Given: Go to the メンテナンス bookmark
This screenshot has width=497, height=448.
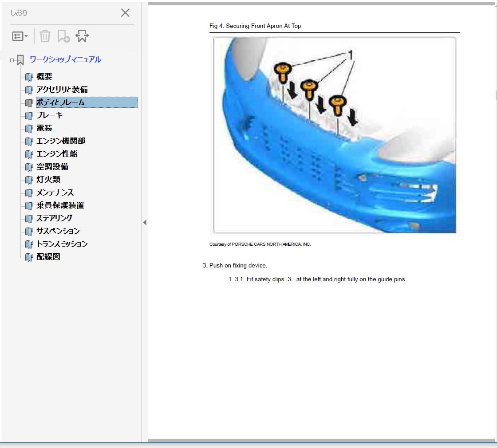Looking at the screenshot, I should coord(55,193).
